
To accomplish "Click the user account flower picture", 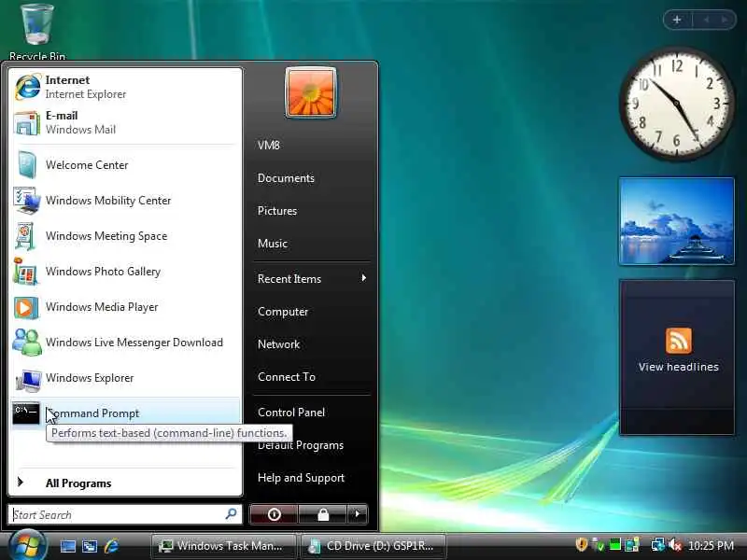I will (x=311, y=91).
